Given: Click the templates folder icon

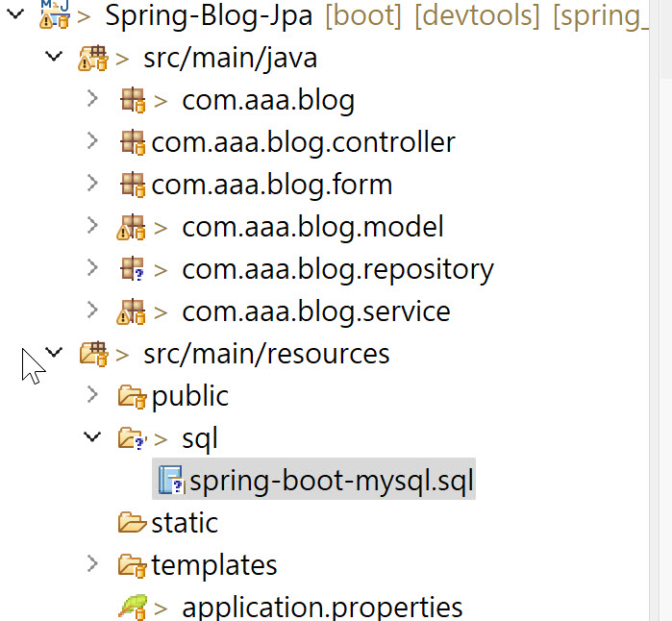Looking at the screenshot, I should coord(133,565).
